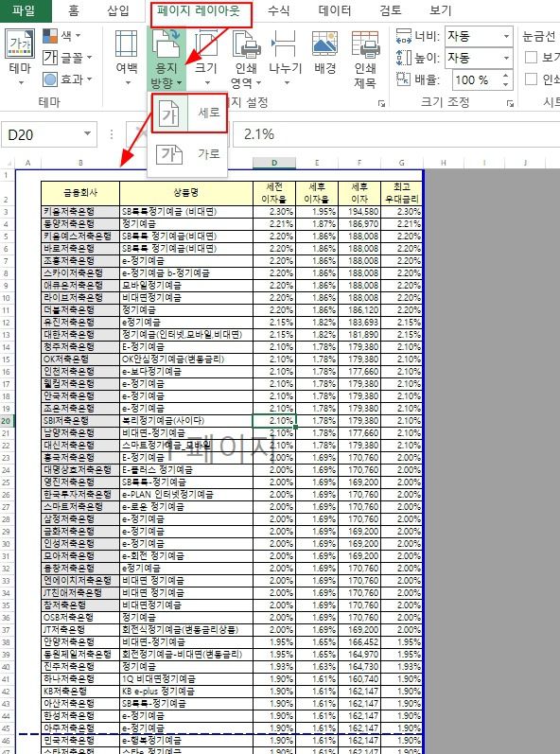Click the 금융회사 header cell

[80, 193]
